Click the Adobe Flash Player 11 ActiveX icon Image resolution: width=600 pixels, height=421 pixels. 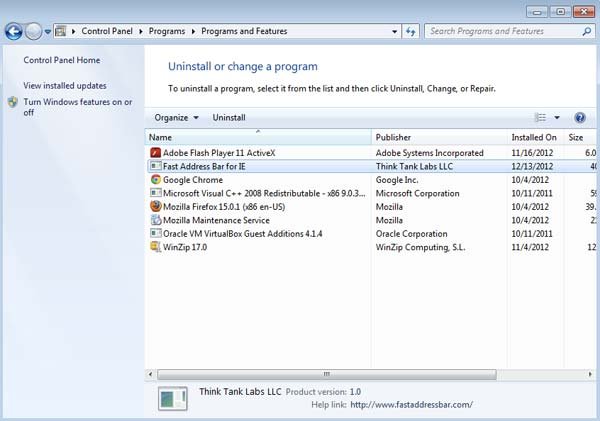[155, 153]
